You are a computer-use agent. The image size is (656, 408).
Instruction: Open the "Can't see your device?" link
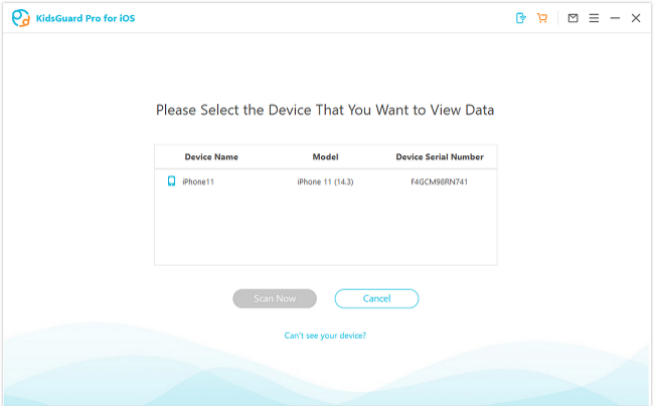pos(325,336)
